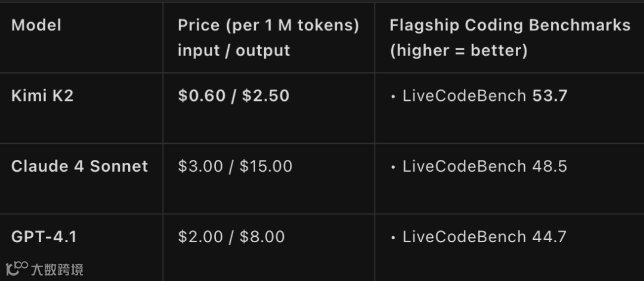Click the 'input / output' header subtitle
Viewport: 644px width, 281px height.
[x=234, y=51]
